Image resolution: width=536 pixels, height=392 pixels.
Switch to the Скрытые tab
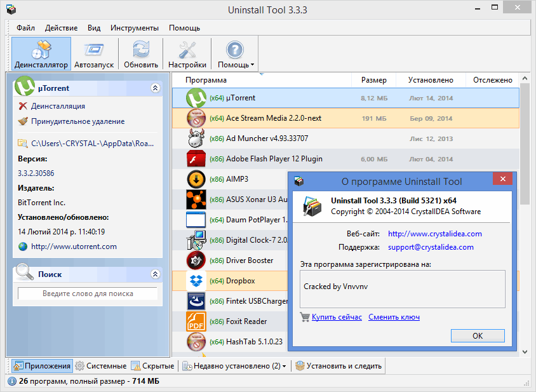152,366
